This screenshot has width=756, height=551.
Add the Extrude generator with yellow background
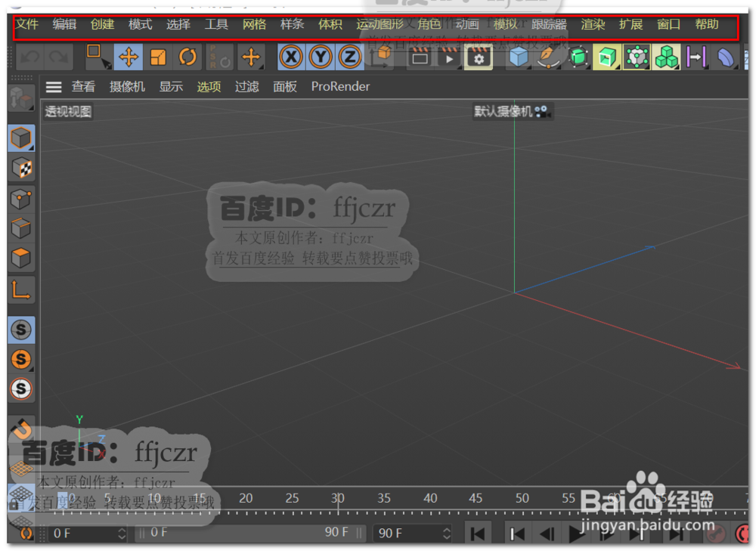tap(607, 57)
